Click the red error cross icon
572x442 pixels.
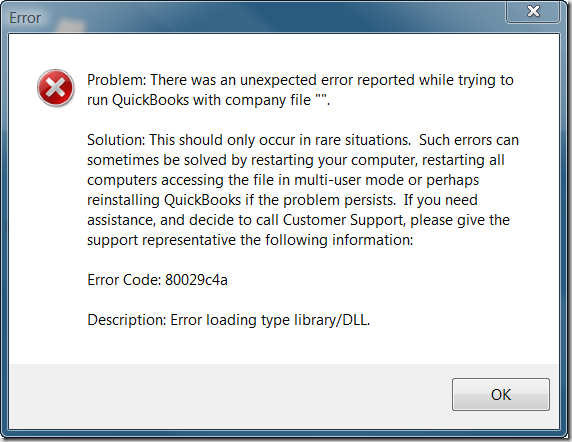pyautogui.click(x=56, y=88)
